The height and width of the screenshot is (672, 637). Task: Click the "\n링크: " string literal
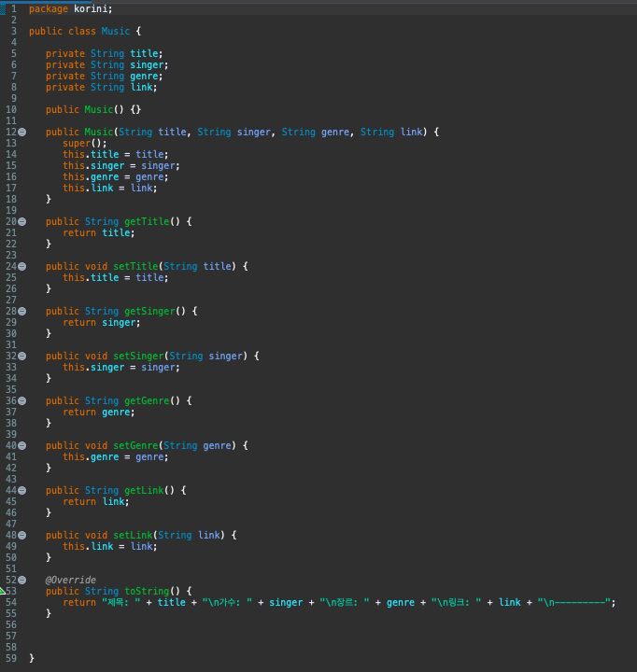456,602
